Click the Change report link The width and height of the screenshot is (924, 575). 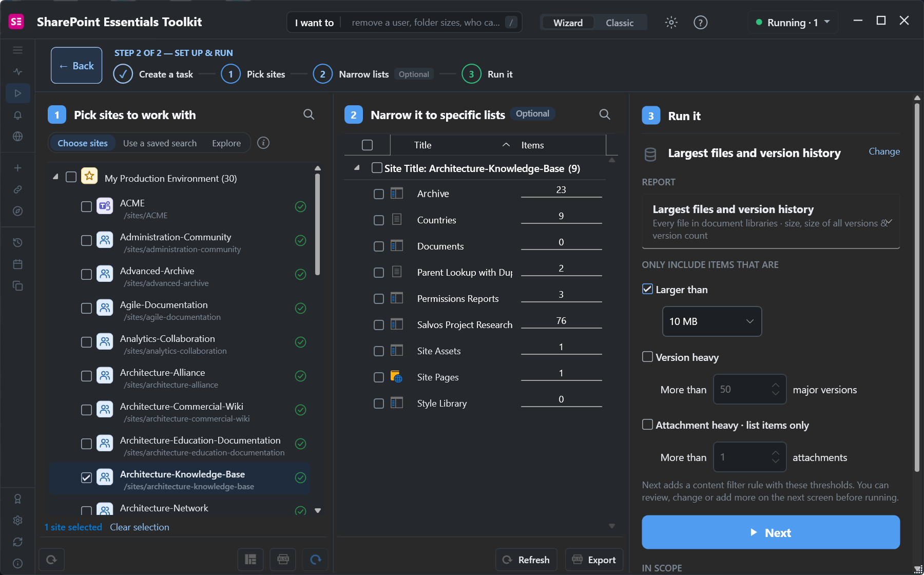(884, 151)
